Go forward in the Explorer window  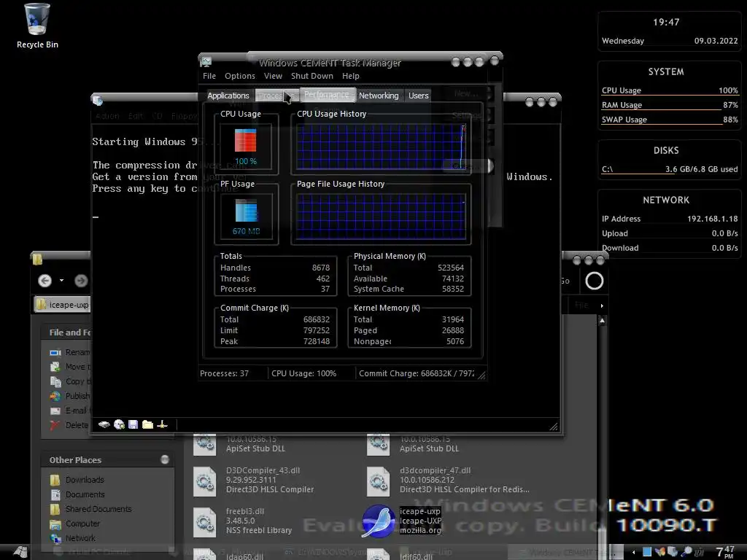tap(81, 281)
